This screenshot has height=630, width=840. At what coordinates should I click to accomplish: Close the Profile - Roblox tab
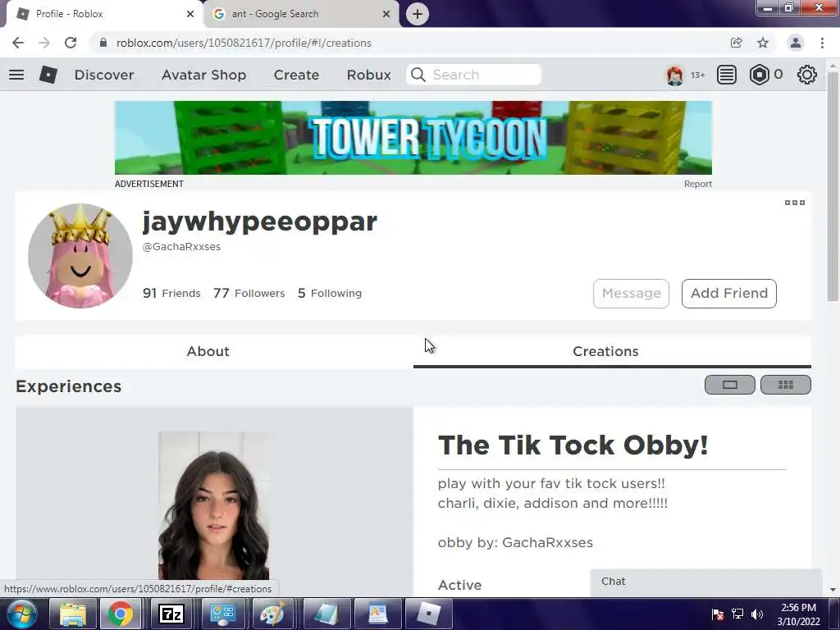(x=190, y=14)
